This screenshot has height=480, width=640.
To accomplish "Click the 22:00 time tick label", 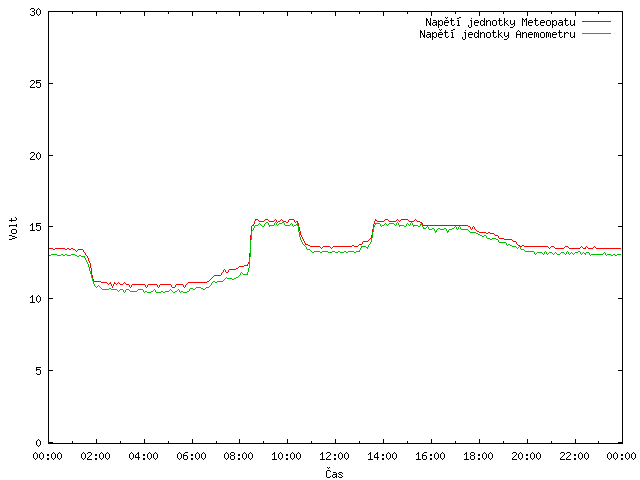I will (x=574, y=456).
